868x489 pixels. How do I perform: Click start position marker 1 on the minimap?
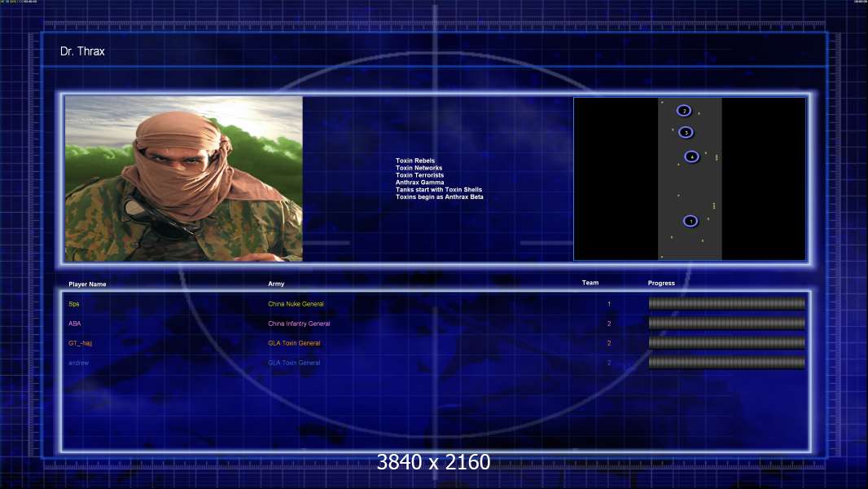[690, 221]
